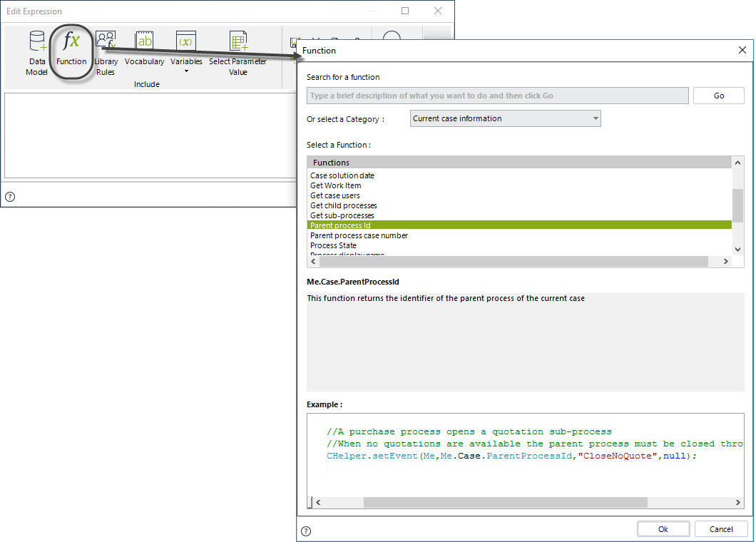Click the function description text box

[526, 342]
